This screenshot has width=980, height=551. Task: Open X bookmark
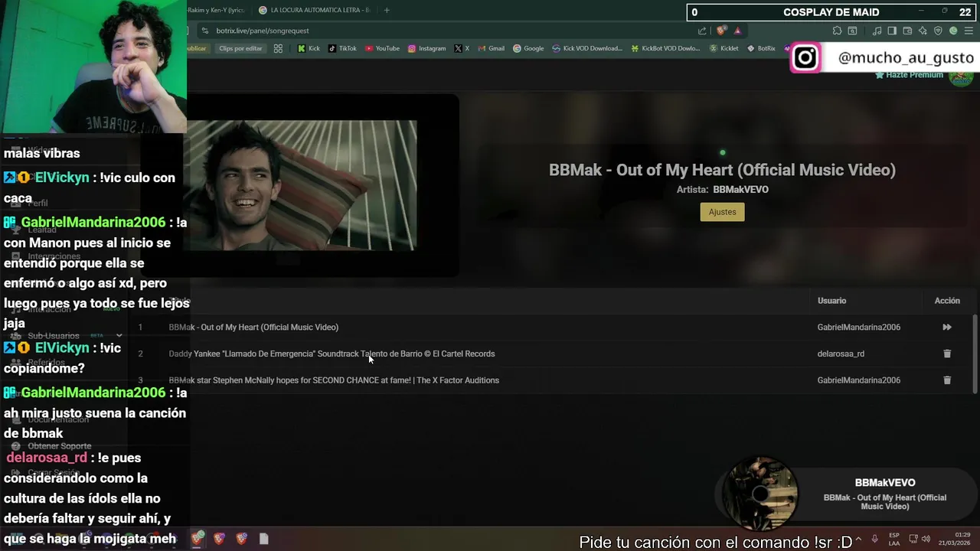click(x=462, y=48)
